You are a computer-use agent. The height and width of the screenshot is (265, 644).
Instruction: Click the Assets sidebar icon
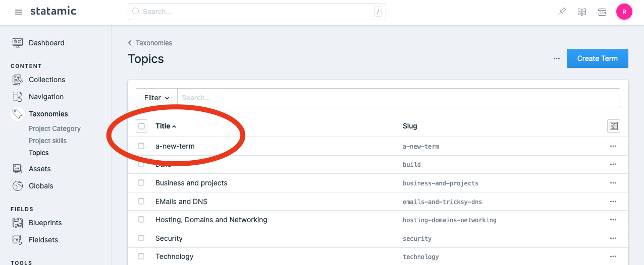tap(18, 169)
